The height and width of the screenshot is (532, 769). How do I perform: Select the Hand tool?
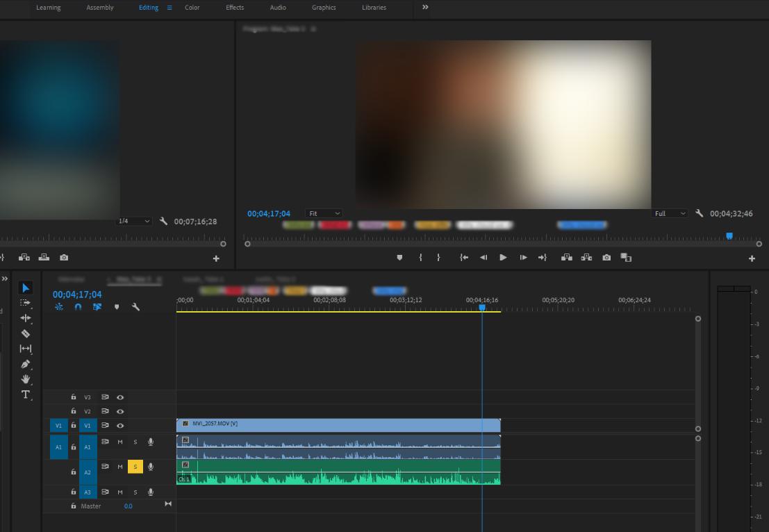click(26, 379)
